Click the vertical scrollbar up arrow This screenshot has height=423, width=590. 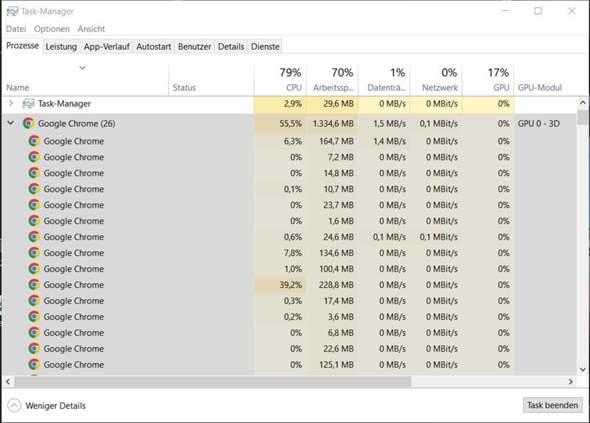[x=582, y=103]
